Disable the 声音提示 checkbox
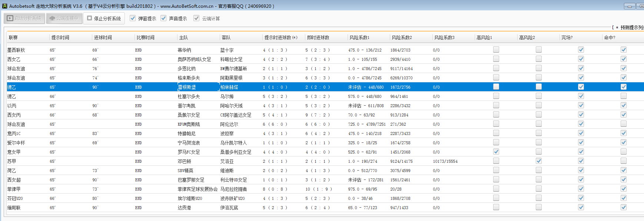 163,18
